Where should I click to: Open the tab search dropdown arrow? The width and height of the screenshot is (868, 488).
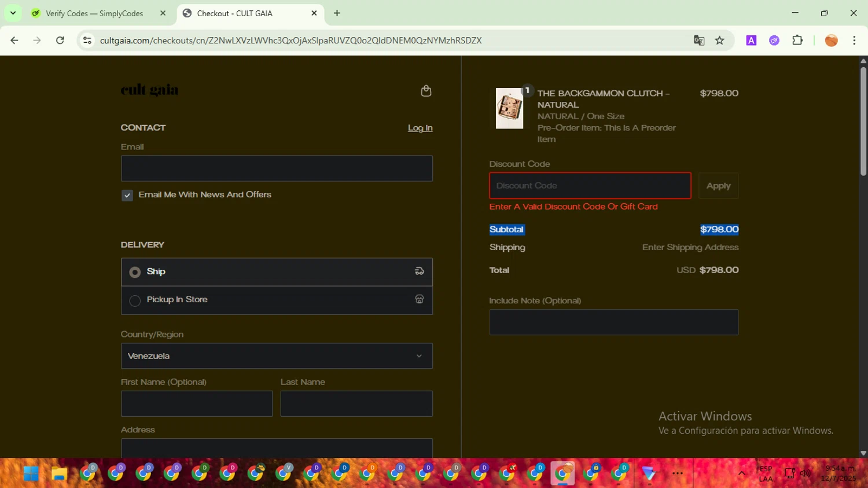coord(13,13)
